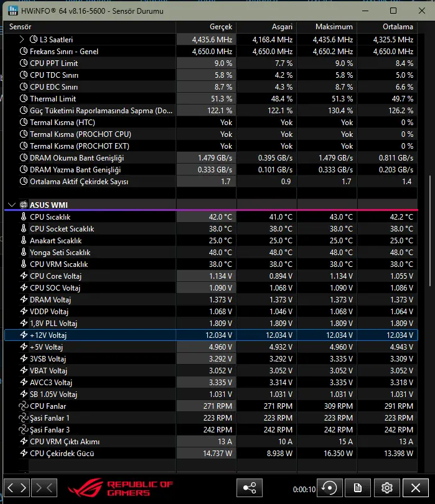
Task: Click the Thermal Limit clock icon
Action: click(x=24, y=98)
